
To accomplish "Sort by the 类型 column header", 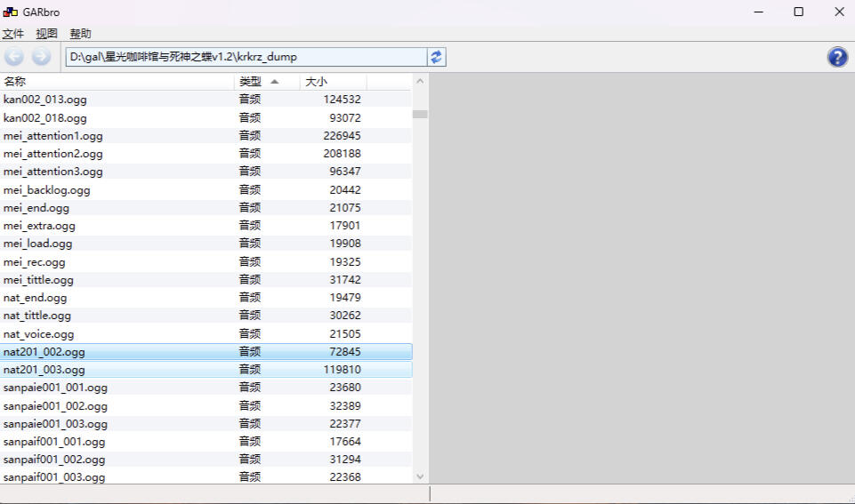I will (267, 82).
